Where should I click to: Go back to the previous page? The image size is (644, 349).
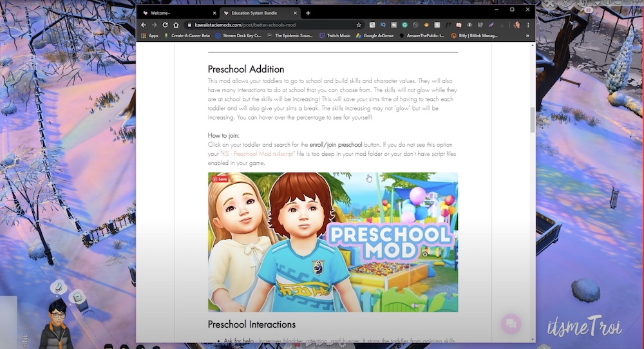pyautogui.click(x=144, y=25)
